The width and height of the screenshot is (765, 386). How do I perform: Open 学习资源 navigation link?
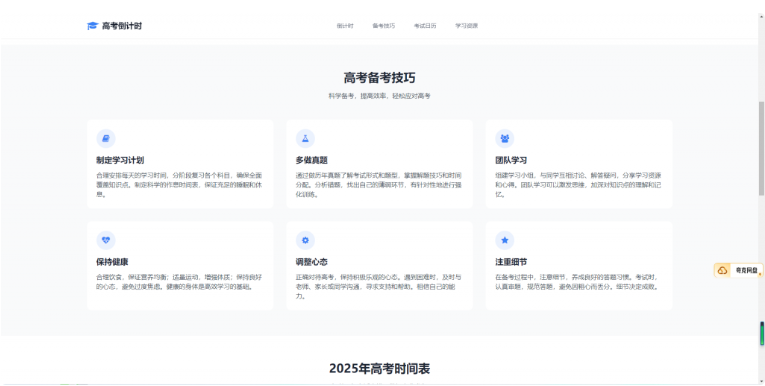point(466,26)
